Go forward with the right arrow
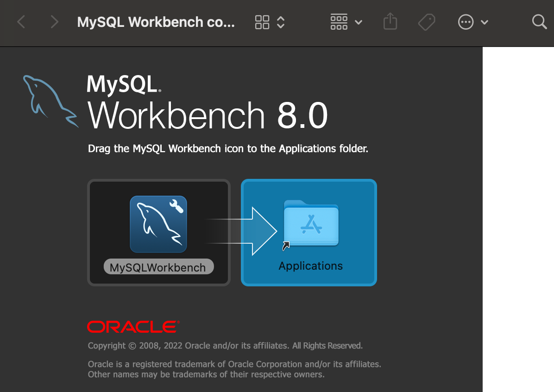Viewport: 554px width, 392px height. coord(54,22)
